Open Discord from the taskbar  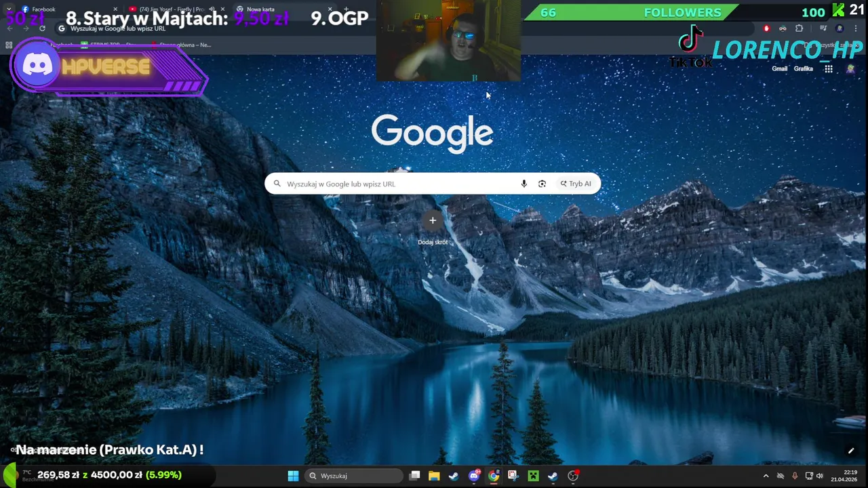[x=474, y=476]
